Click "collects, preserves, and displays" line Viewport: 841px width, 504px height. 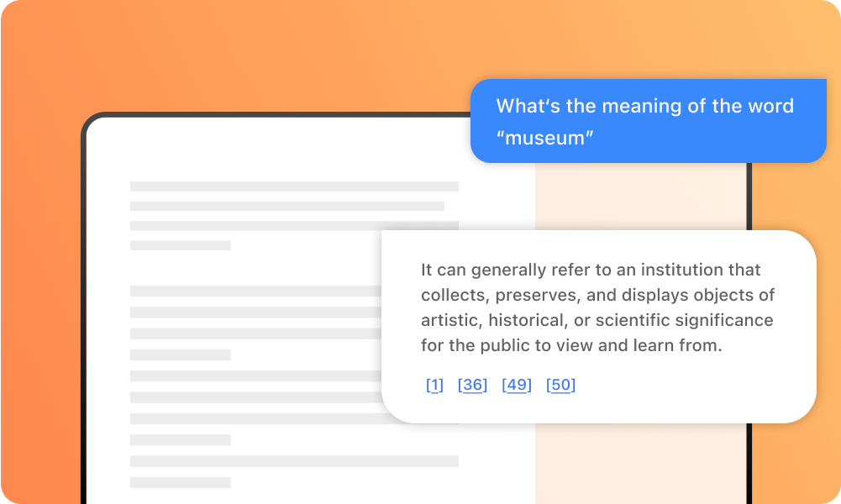597,295
